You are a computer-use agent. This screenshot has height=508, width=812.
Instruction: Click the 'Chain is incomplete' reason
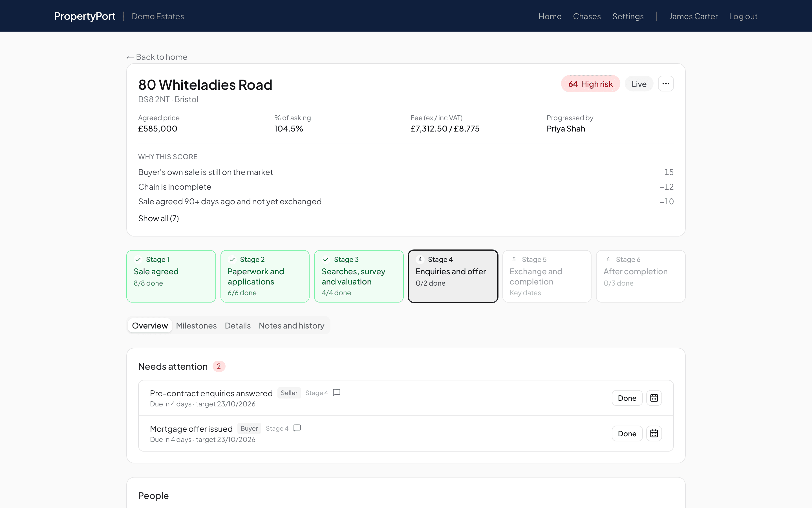[175, 187]
